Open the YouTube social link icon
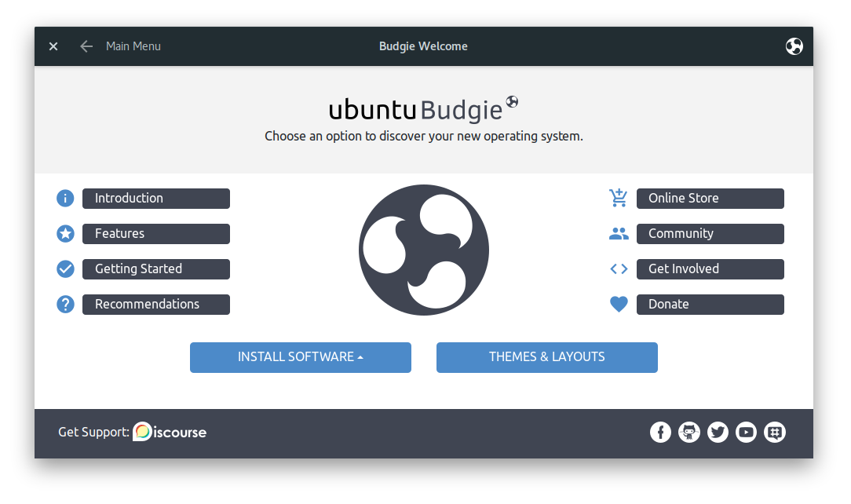851x504 pixels. point(747,433)
